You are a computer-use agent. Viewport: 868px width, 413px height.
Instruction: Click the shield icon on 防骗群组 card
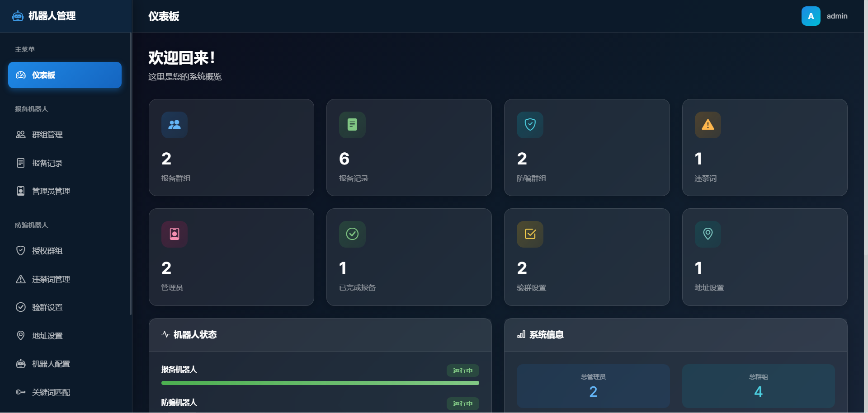[530, 125]
